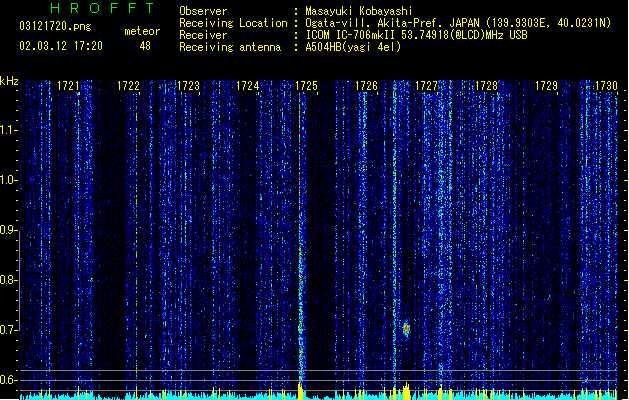The image size is (629, 400).
Task: Select the ICOM IC-706mkII frequency text
Action: 416,35
